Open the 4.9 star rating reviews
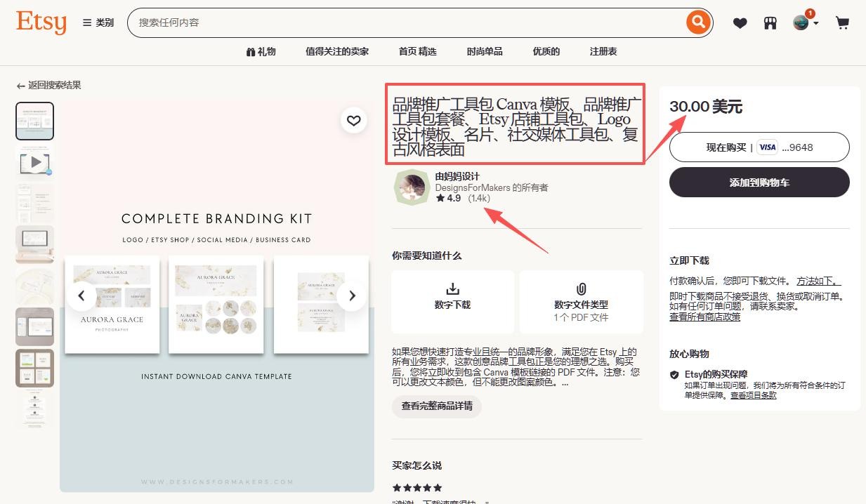 (463, 199)
